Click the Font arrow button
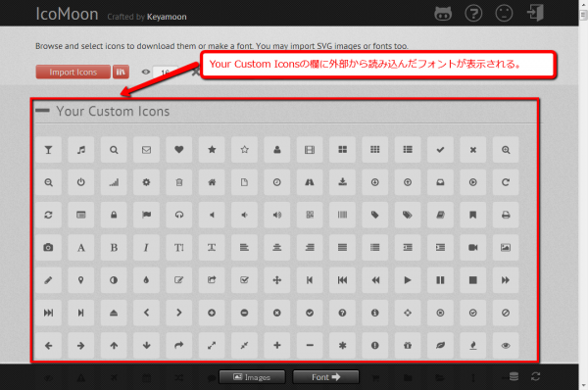This screenshot has width=588, height=390. [x=325, y=377]
